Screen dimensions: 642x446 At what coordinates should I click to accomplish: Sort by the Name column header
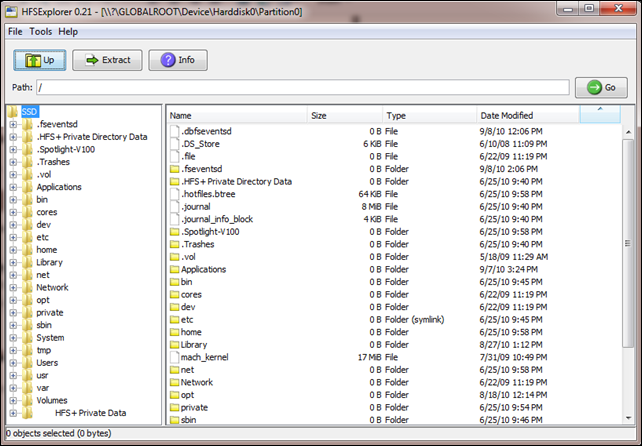[x=237, y=115]
